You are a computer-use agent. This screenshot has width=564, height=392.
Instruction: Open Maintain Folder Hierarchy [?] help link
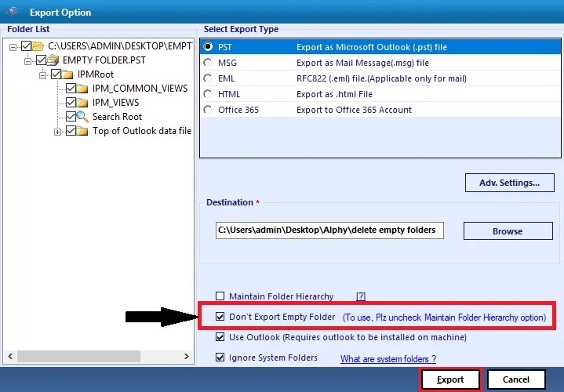point(361,296)
